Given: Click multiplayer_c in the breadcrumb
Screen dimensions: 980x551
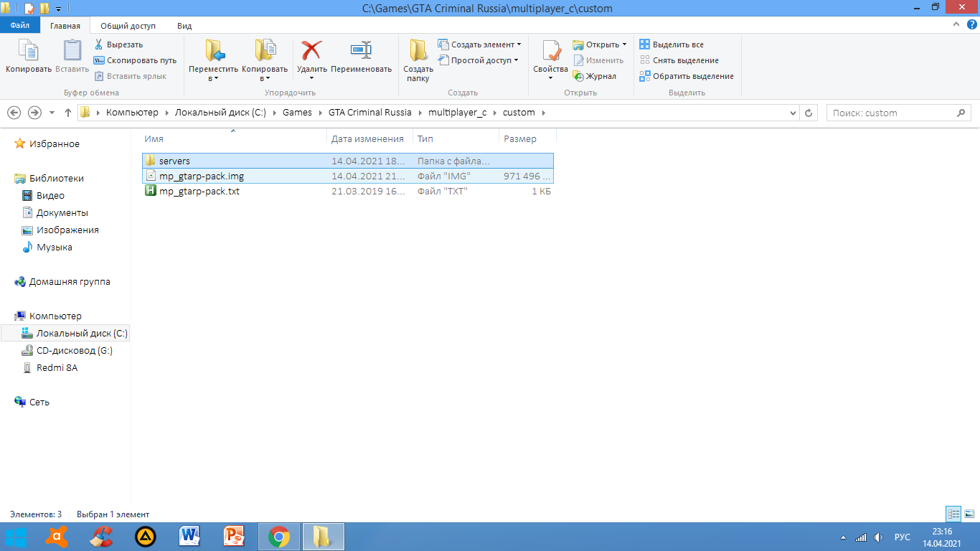Looking at the screenshot, I should click(x=457, y=113).
